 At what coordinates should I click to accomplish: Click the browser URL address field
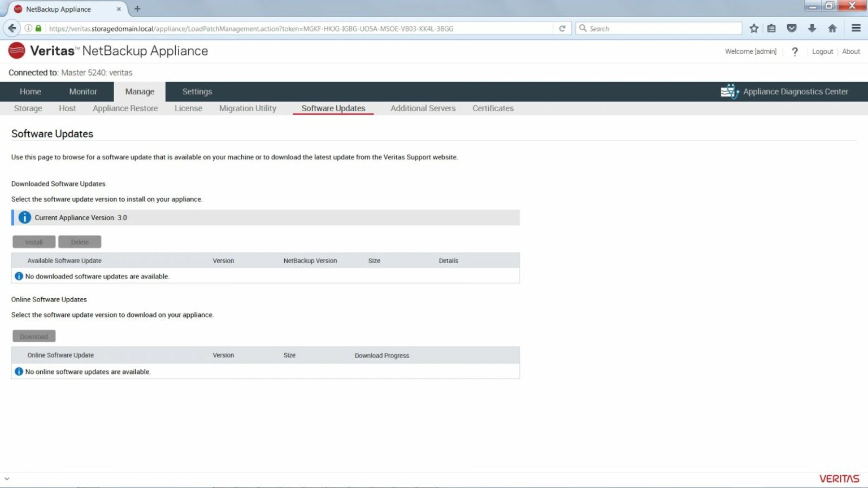tap(300, 28)
